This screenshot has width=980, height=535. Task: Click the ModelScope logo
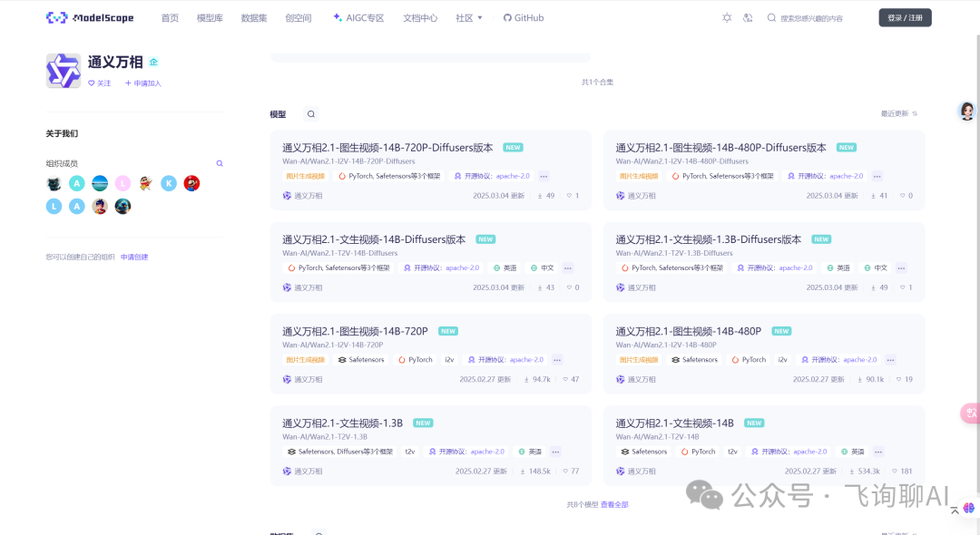click(x=90, y=17)
